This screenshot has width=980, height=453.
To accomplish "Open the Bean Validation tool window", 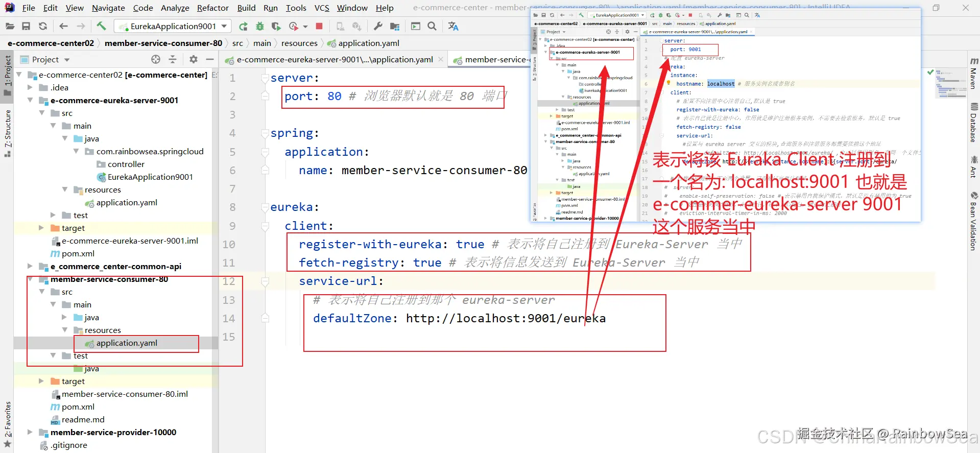I will tap(974, 221).
